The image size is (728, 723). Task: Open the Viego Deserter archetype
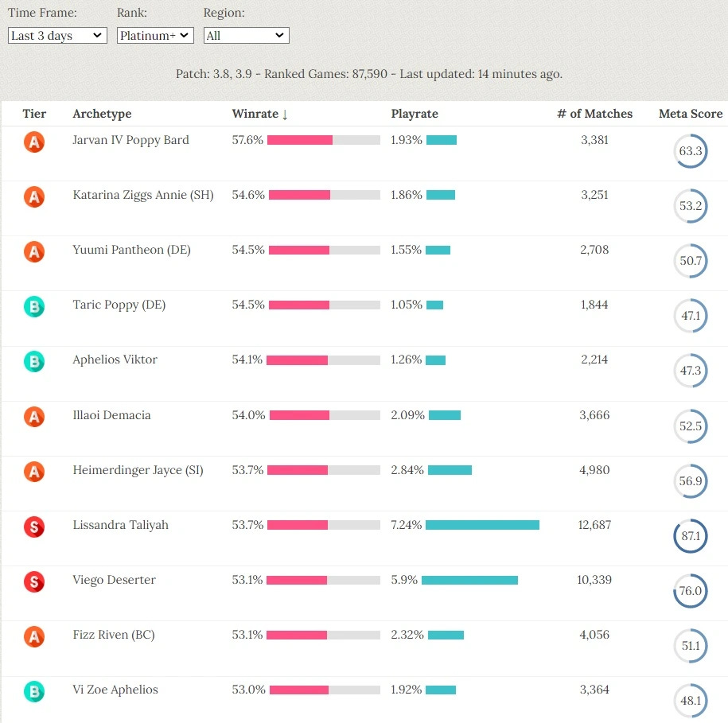click(x=115, y=580)
